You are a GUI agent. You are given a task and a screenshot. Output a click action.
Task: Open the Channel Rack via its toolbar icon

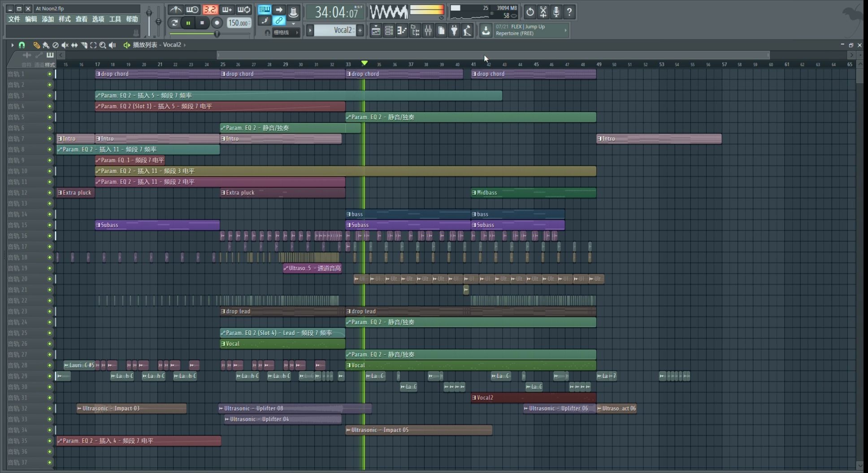coord(389,30)
